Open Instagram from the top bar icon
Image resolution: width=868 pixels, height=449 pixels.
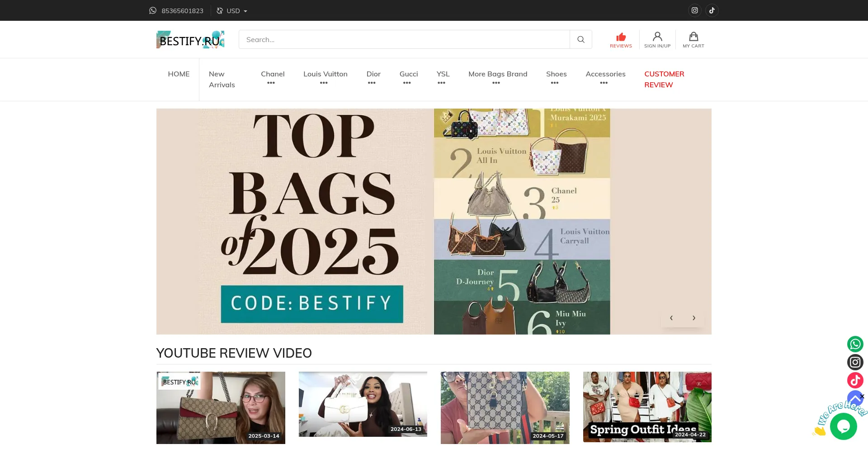(695, 10)
